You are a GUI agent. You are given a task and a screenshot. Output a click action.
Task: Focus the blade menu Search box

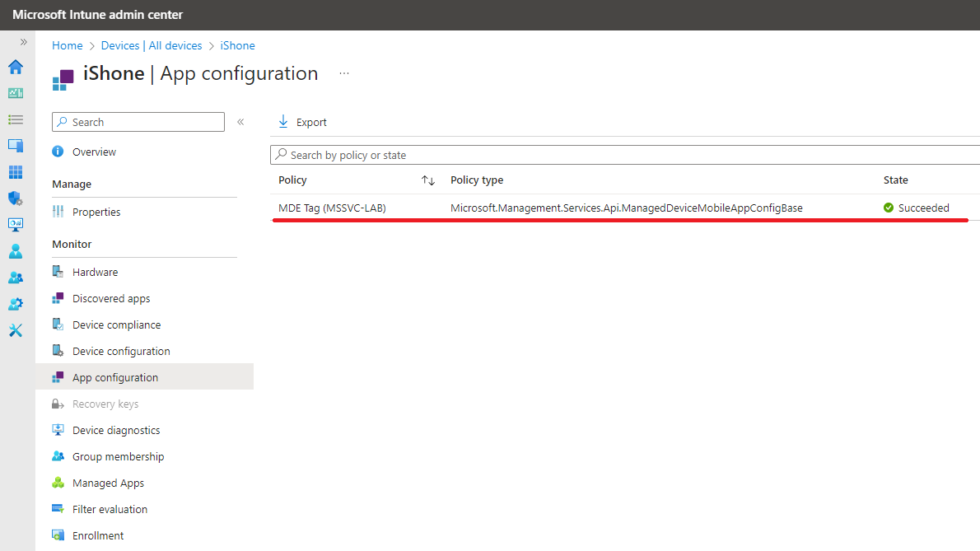138,122
